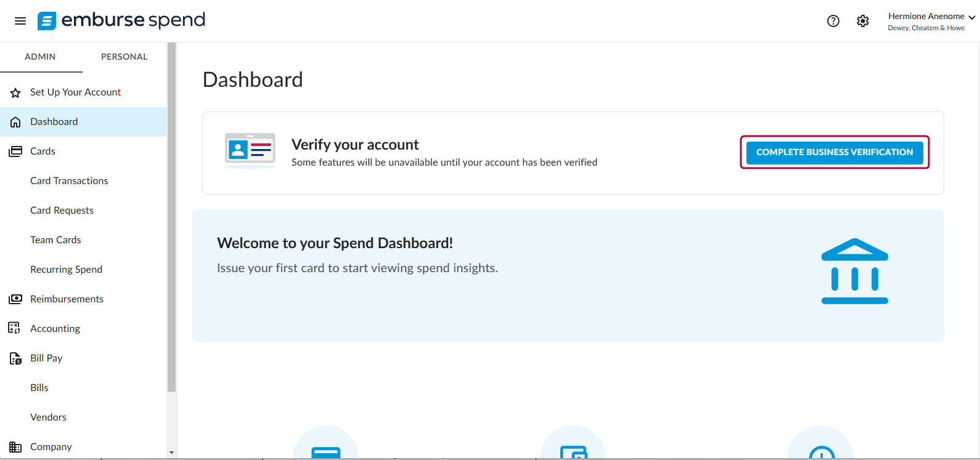The width and height of the screenshot is (980, 460).
Task: Click the Set Up Your Account star icon
Action: (15, 92)
